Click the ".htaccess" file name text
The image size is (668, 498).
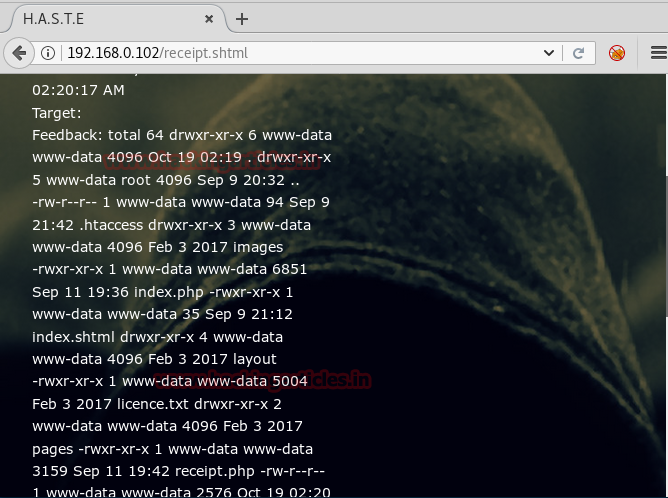click(x=111, y=225)
